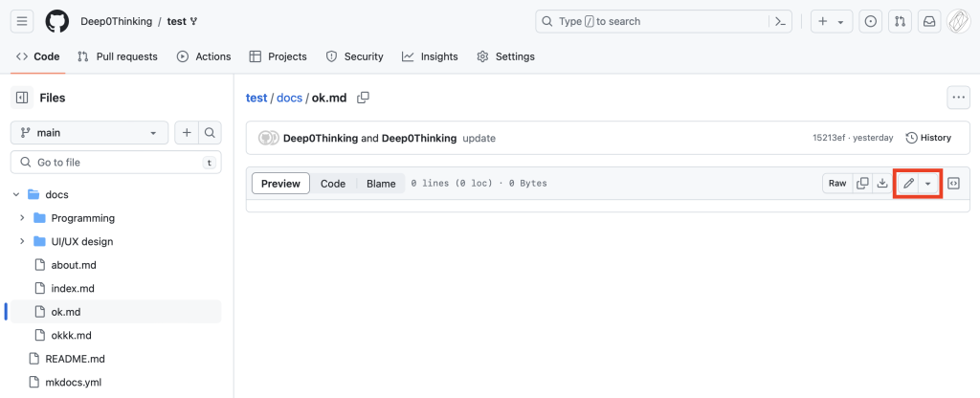Switch to Code view of file
This screenshot has height=398, width=980.
pos(333,184)
